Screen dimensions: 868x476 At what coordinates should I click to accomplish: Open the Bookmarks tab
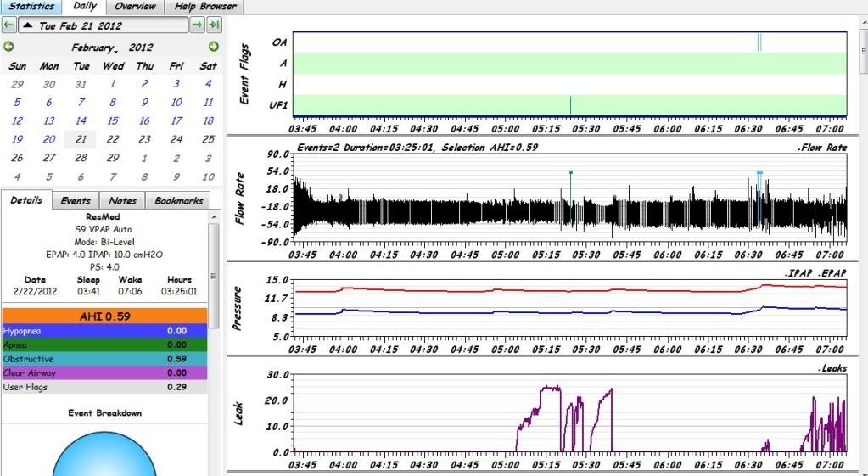click(178, 201)
